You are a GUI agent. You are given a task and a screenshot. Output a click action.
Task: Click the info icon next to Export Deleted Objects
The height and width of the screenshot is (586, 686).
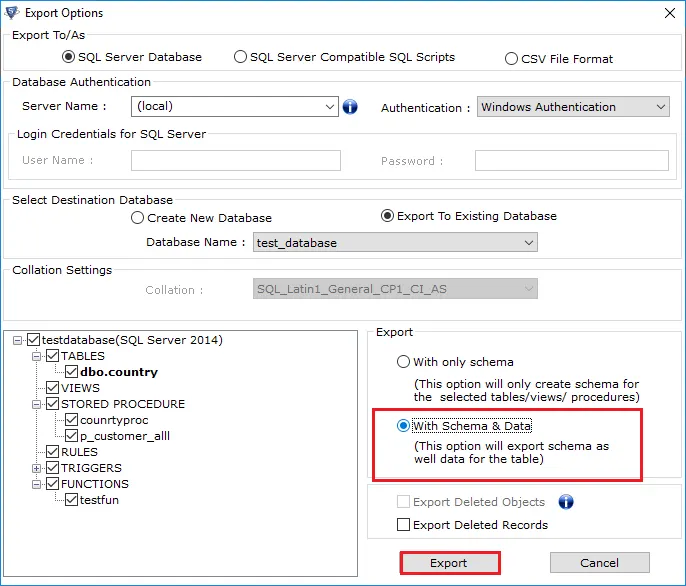(566, 502)
